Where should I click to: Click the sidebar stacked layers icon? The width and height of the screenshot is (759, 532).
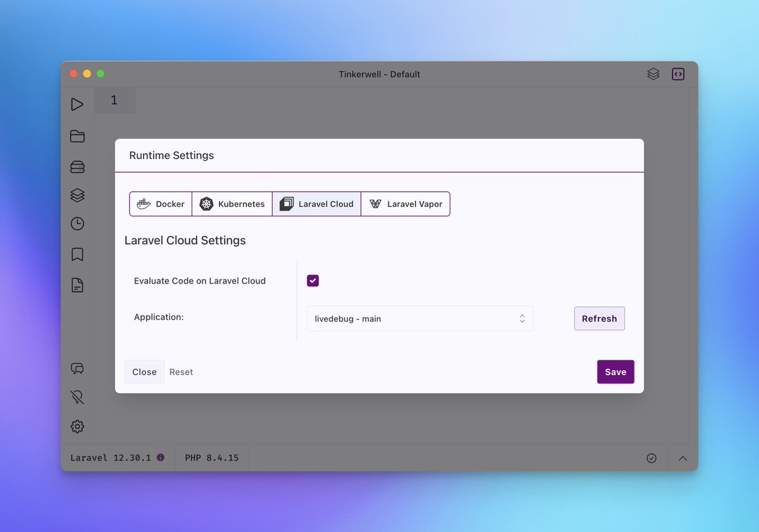click(77, 195)
